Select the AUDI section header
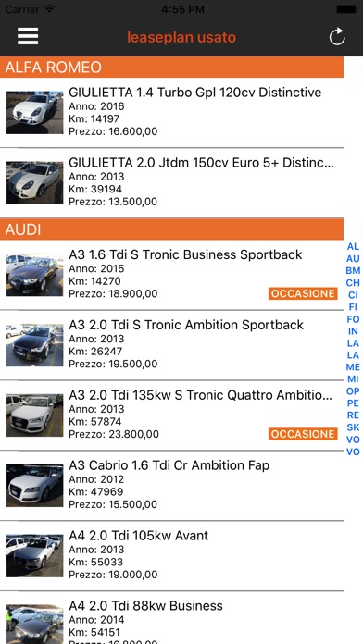 [172, 229]
